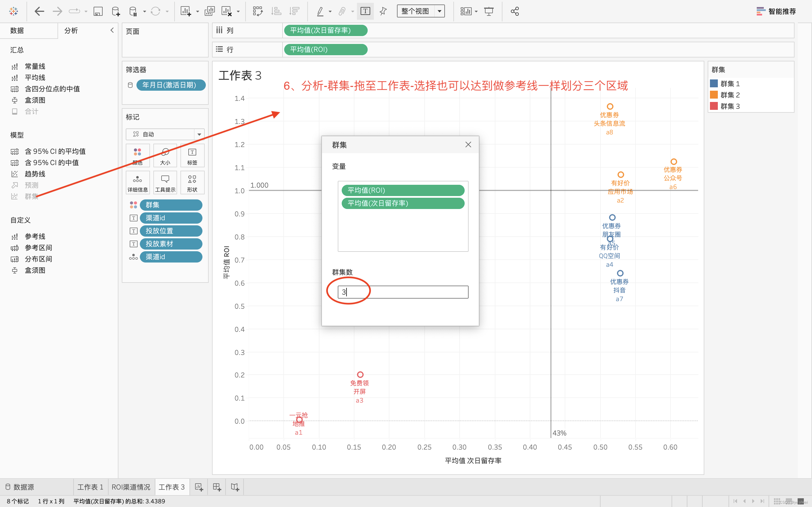Click the 群集 2 orange color swatch
Image resolution: width=812 pixels, height=507 pixels.
click(x=714, y=95)
